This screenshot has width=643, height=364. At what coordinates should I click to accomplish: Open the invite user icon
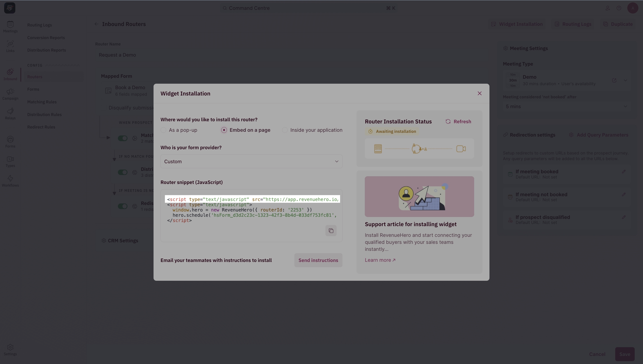pyautogui.click(x=608, y=8)
